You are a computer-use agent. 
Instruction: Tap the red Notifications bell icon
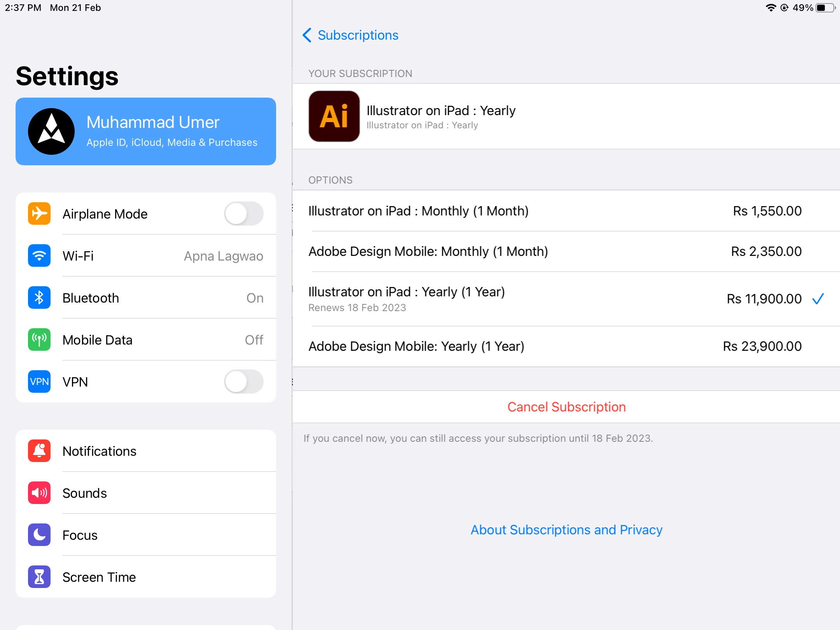pos(39,451)
